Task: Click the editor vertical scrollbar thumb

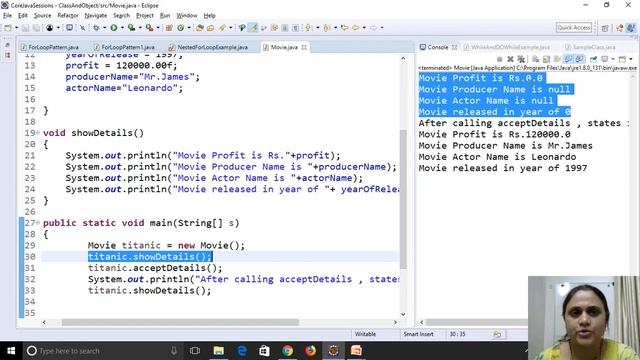Action: click(x=403, y=199)
